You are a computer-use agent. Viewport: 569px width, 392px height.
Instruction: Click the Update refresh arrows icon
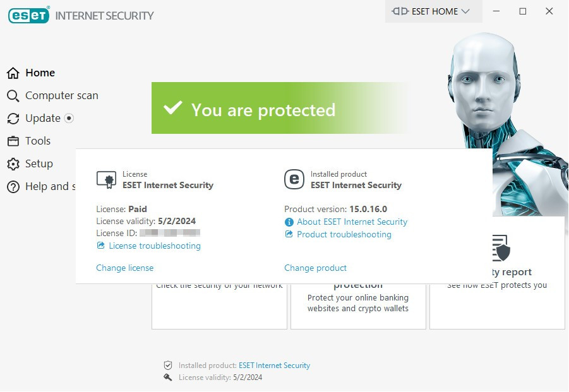click(x=13, y=119)
